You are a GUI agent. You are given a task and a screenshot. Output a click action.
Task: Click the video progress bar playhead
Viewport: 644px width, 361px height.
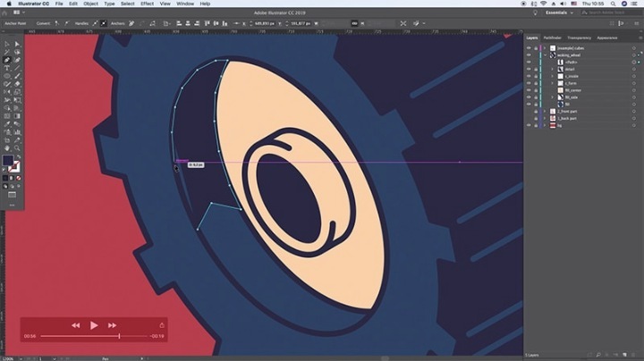pyautogui.click(x=119, y=336)
